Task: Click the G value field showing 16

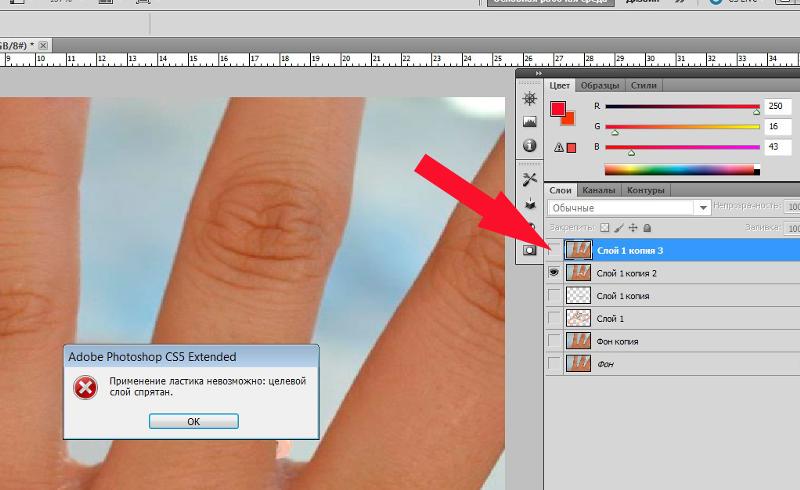Action: (x=778, y=126)
